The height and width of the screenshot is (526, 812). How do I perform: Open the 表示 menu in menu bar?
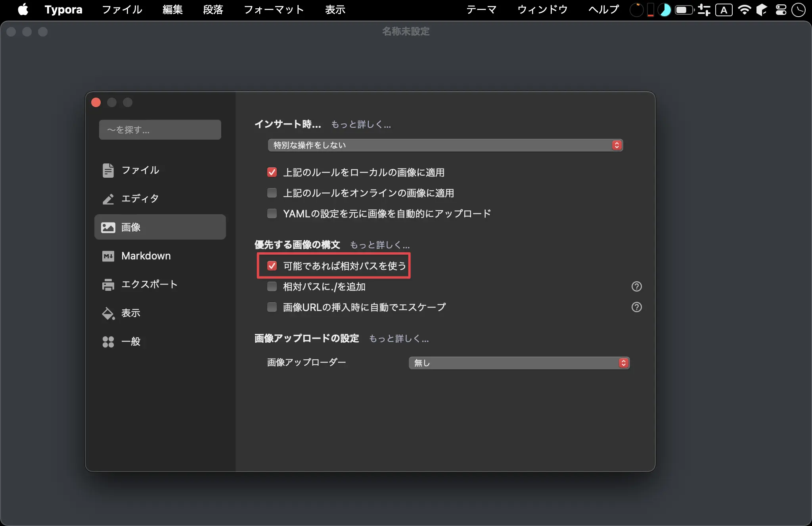(335, 10)
